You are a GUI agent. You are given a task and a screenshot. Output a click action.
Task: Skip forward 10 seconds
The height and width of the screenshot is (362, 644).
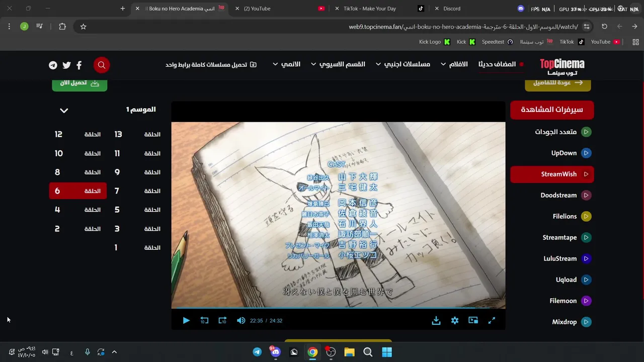click(x=222, y=320)
